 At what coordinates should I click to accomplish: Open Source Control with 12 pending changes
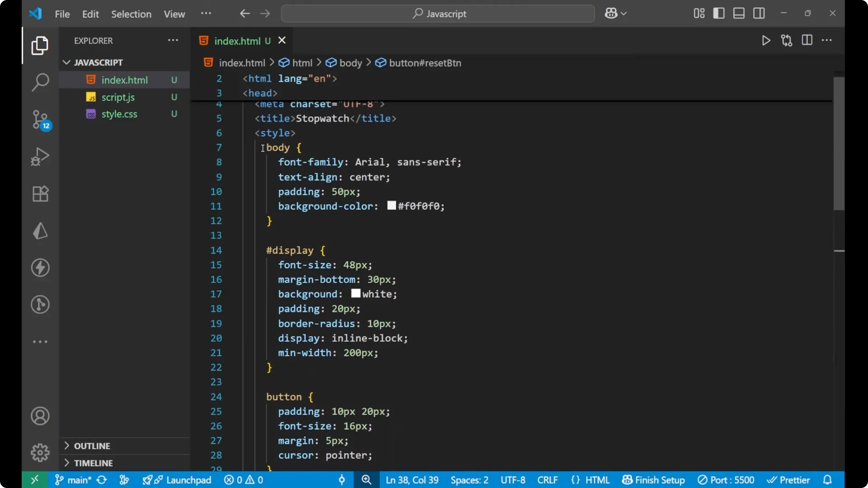40,120
